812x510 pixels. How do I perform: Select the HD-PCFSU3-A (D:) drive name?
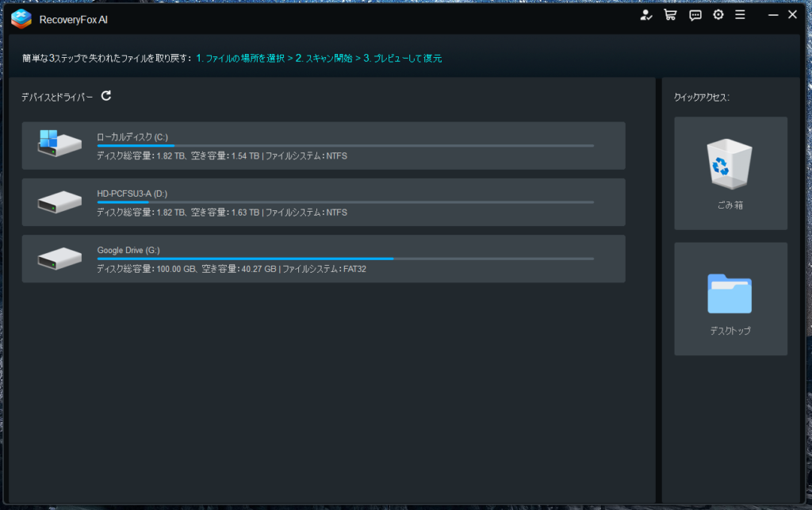[x=132, y=194]
